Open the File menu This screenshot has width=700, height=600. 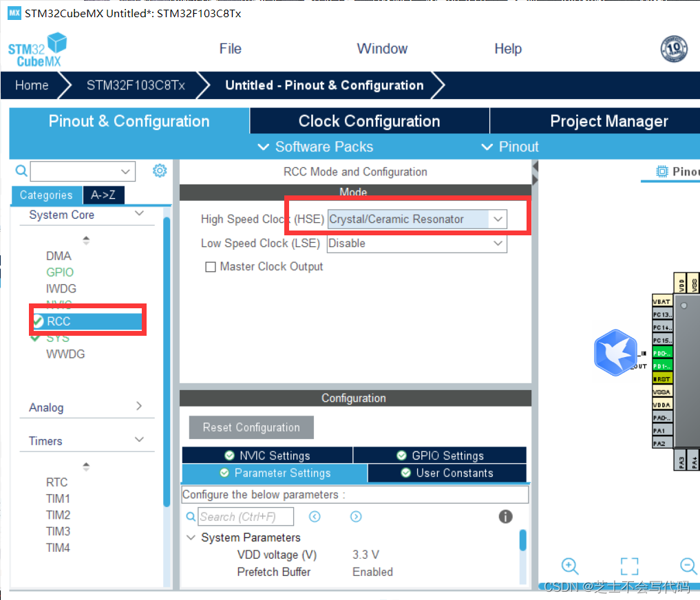(x=231, y=49)
